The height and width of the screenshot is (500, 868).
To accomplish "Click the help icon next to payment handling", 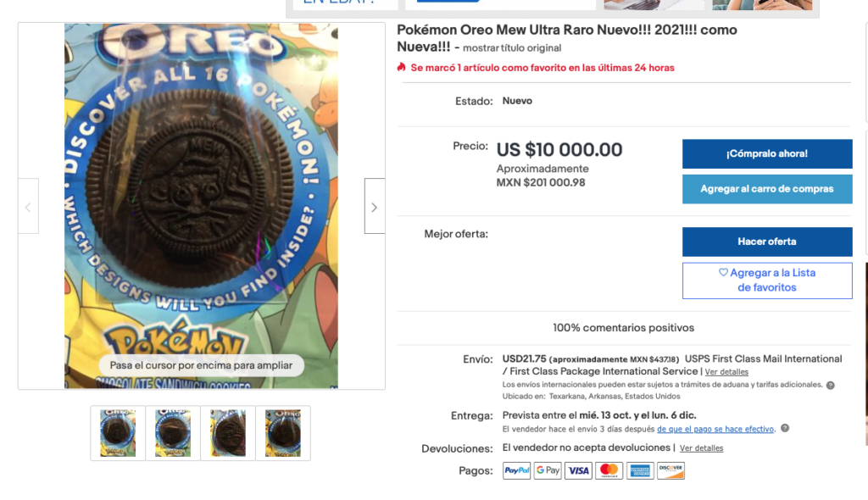I will pos(785,428).
